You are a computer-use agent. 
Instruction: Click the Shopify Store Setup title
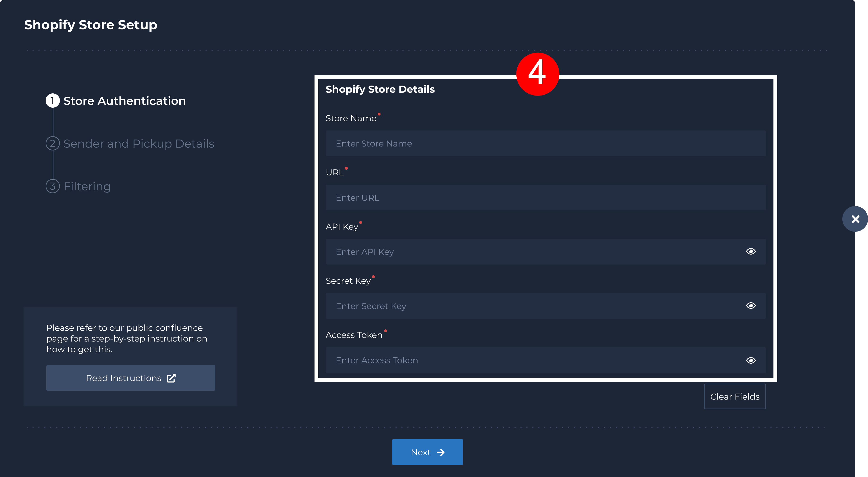coord(91,25)
